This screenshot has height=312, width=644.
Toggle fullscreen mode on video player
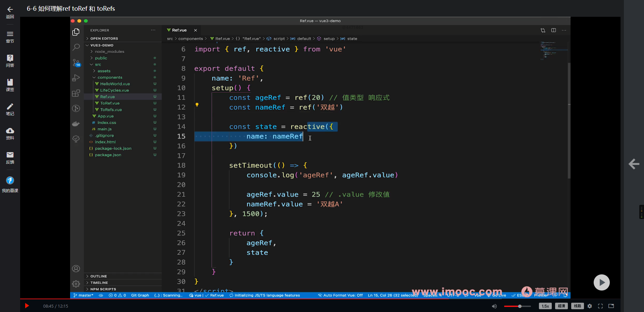pos(600,306)
